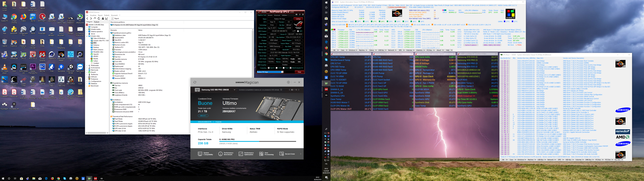Go to next tip in Samsung Magician banner
Viewport: 644px width, 181px height.
[298, 90]
